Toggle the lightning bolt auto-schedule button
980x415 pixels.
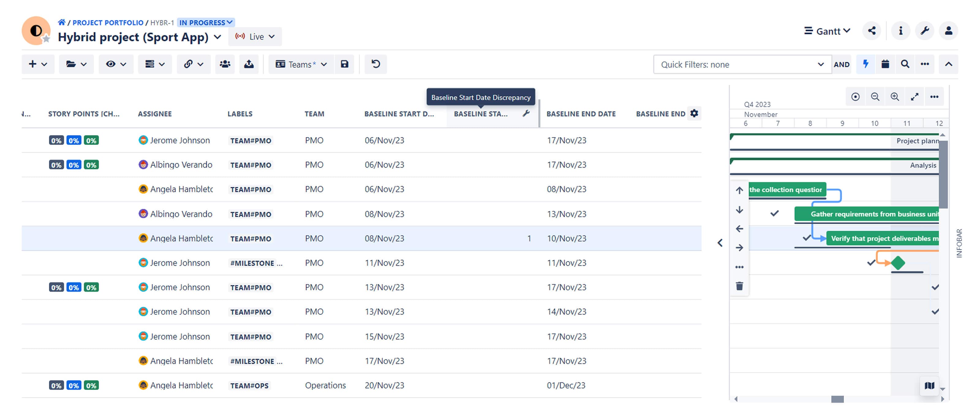pyautogui.click(x=865, y=64)
